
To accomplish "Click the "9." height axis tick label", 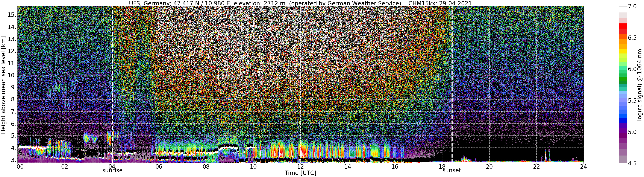I will click(x=14, y=88).
